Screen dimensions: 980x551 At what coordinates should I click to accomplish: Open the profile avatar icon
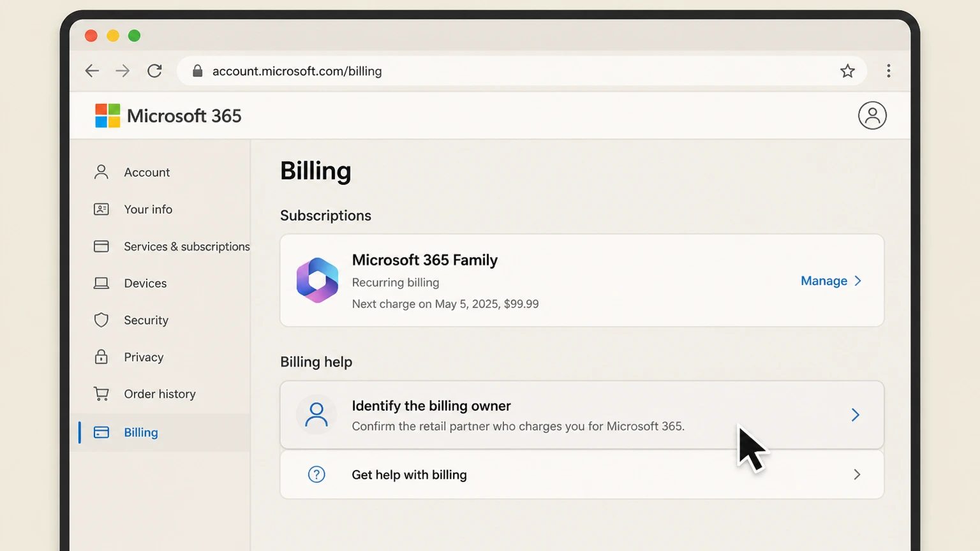pyautogui.click(x=872, y=115)
